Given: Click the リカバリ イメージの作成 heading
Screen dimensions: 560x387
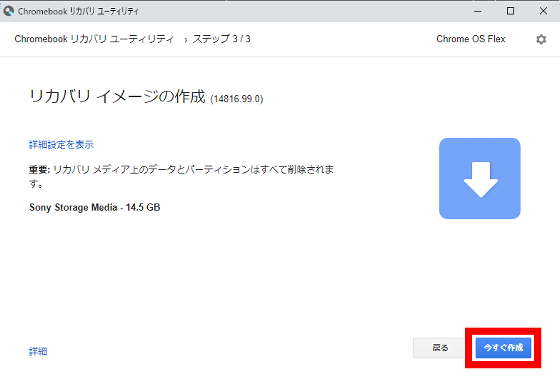Looking at the screenshot, I should pyautogui.click(x=117, y=96).
